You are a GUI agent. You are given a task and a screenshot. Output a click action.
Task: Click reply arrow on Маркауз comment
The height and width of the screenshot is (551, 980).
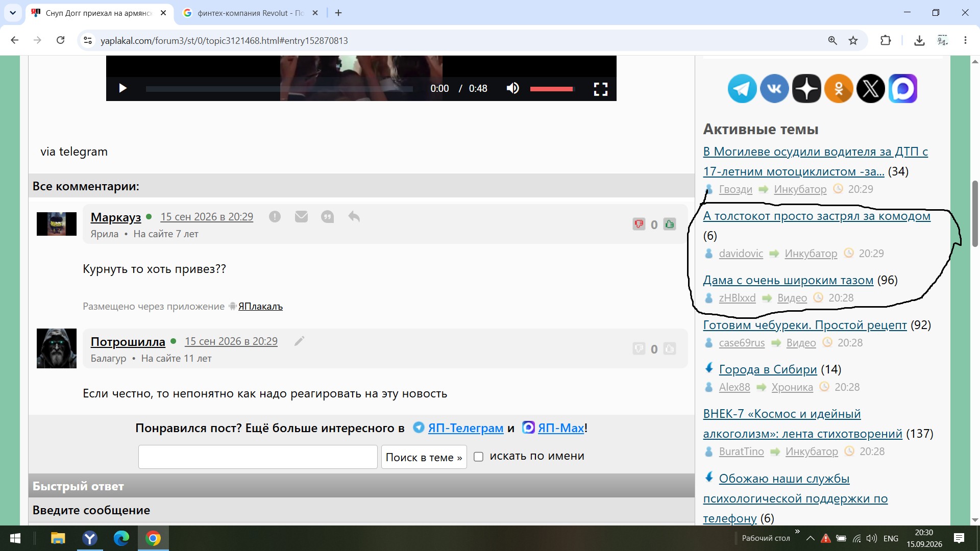click(x=354, y=217)
